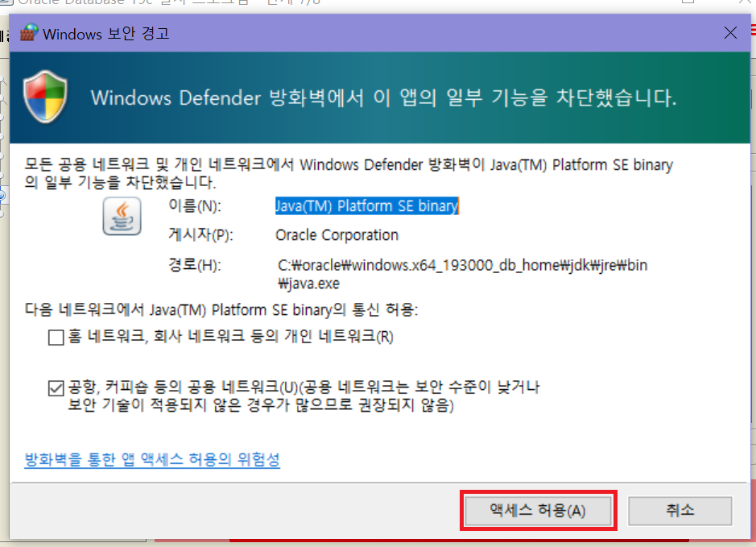This screenshot has width=756, height=547.
Task: Click the 액세스 허용(A) button
Action: [538, 510]
